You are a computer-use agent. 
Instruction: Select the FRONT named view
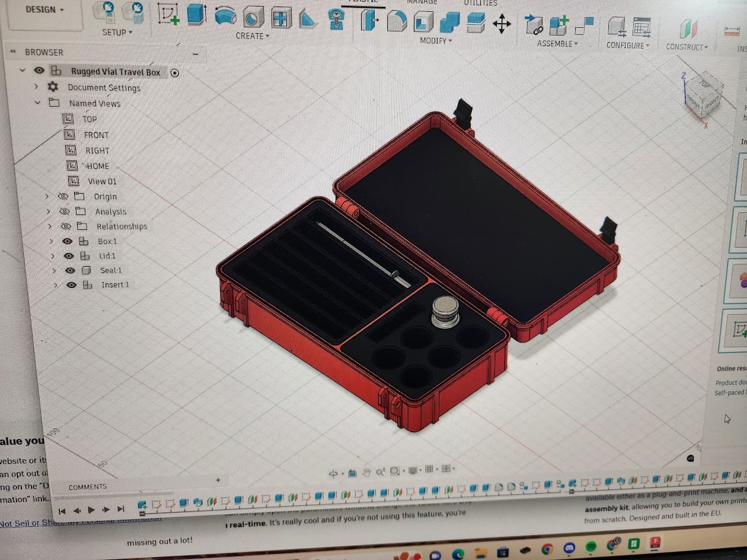click(x=95, y=135)
